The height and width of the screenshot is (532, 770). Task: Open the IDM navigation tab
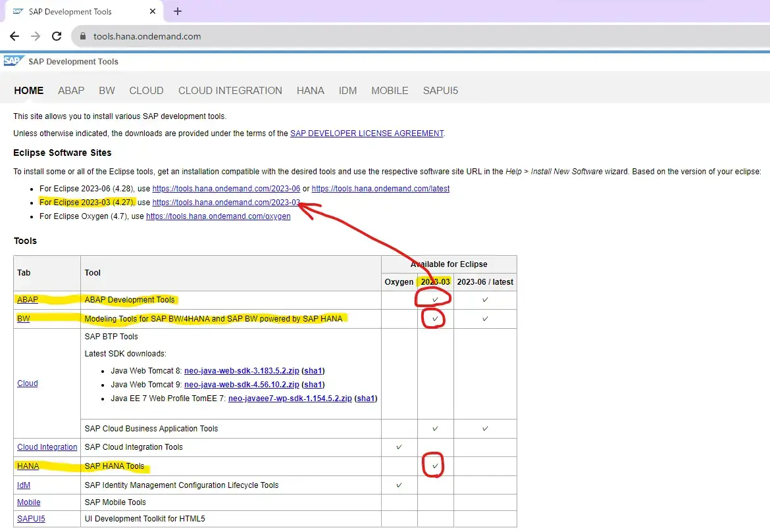click(347, 91)
